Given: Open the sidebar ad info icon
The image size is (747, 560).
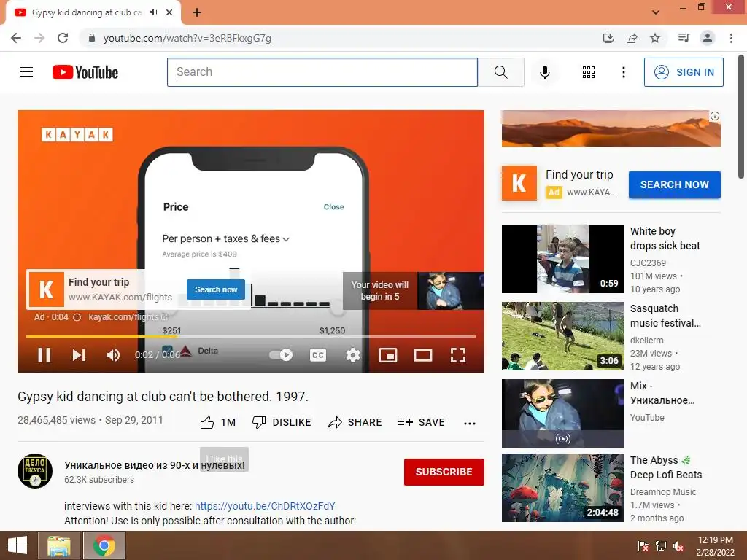Looking at the screenshot, I should (x=715, y=116).
